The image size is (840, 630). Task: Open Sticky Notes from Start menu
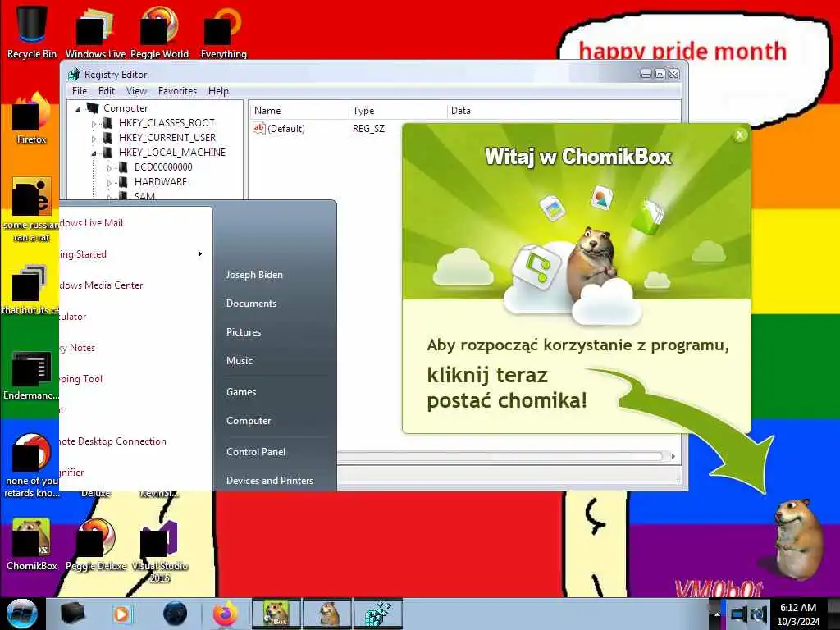[135, 348]
